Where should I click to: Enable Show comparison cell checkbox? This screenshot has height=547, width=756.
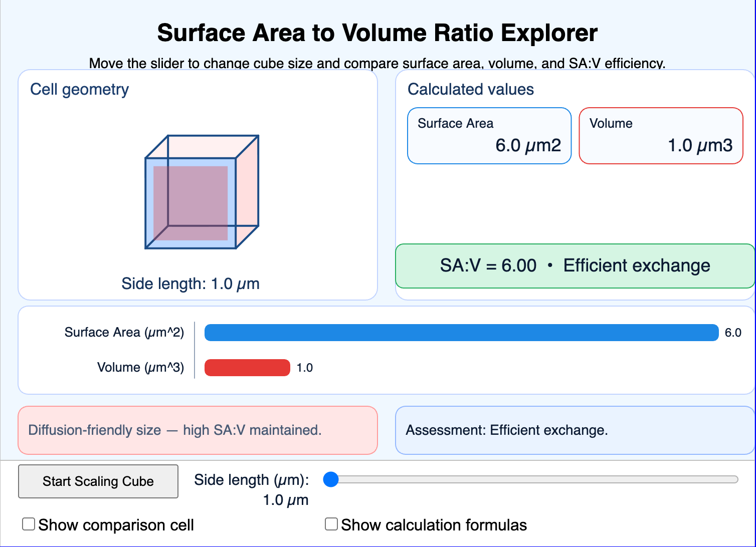(x=29, y=524)
